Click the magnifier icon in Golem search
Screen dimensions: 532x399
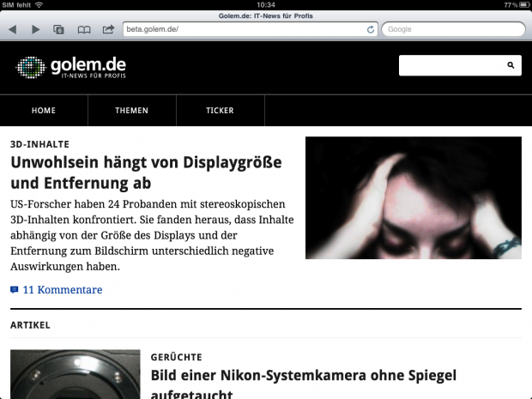511,65
